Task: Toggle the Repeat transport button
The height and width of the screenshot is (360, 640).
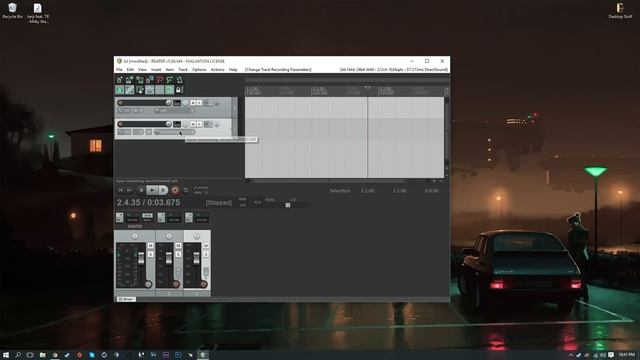Action: [186, 190]
